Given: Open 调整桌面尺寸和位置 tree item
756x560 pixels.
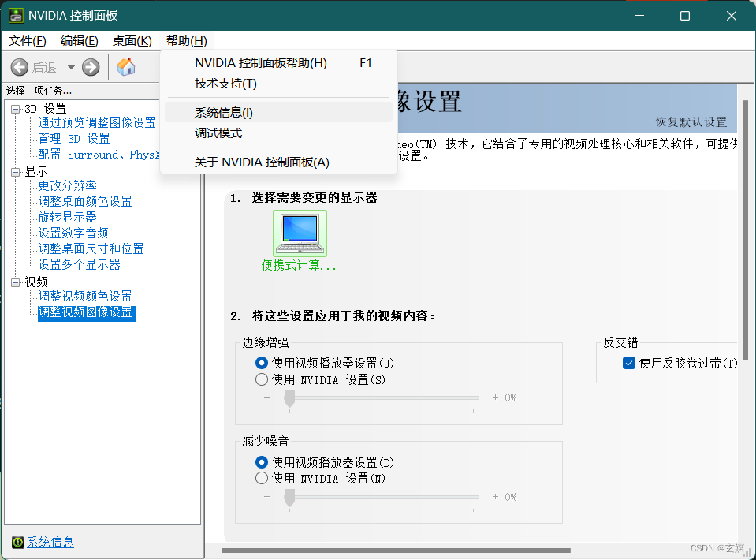Looking at the screenshot, I should click(91, 249).
